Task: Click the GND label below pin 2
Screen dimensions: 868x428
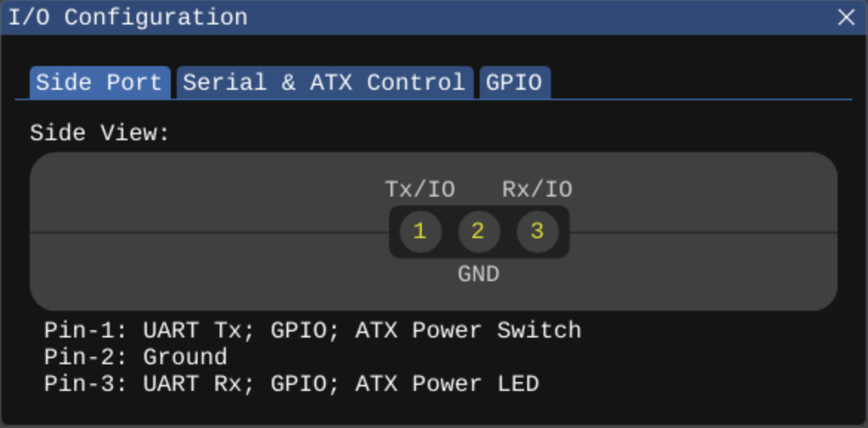Action: [478, 274]
